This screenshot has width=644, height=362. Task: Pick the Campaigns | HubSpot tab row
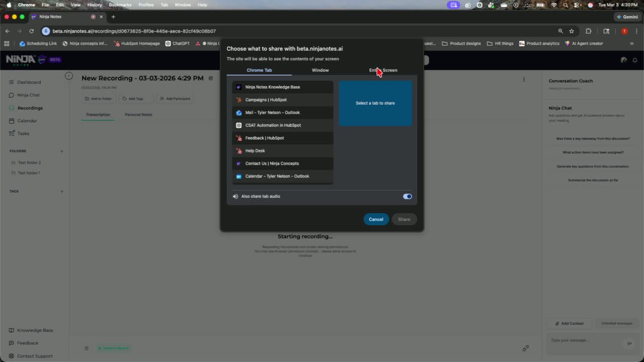coord(282,100)
